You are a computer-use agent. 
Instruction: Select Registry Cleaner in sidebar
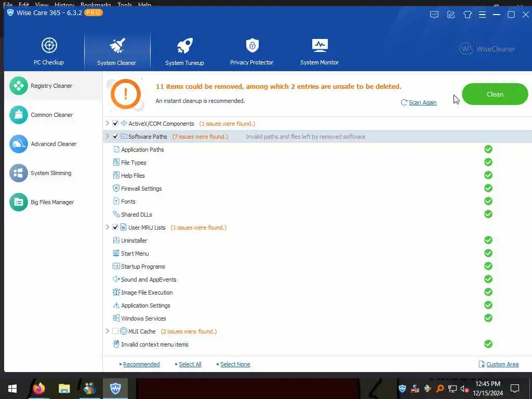(x=53, y=86)
